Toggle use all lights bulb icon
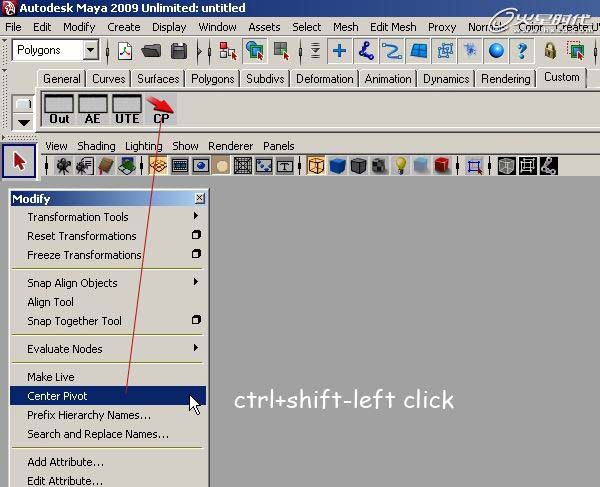This screenshot has width=600, height=487. point(400,166)
